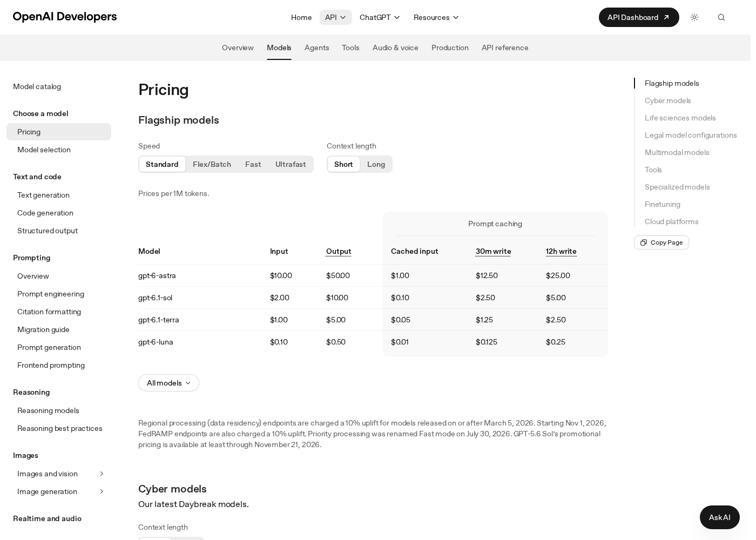Expand Image generation sidebar section
756x540 pixels.
click(59, 491)
